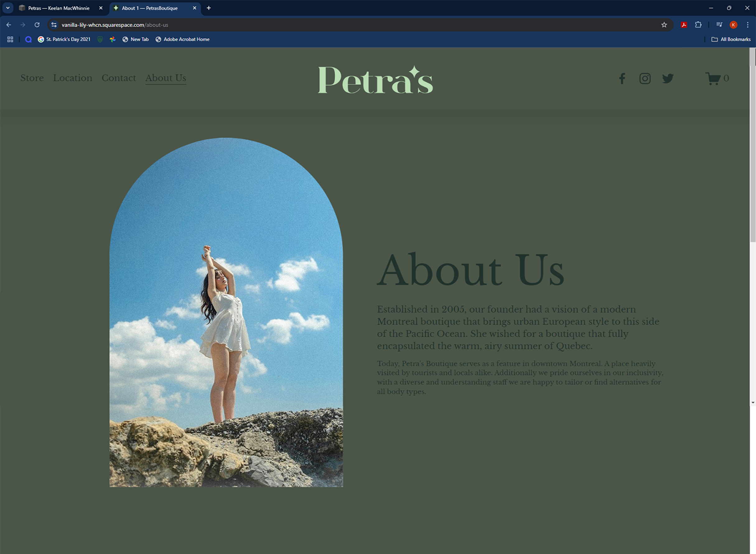756x554 pixels.
Task: Bookmark this page with the star icon
Action: tap(664, 25)
